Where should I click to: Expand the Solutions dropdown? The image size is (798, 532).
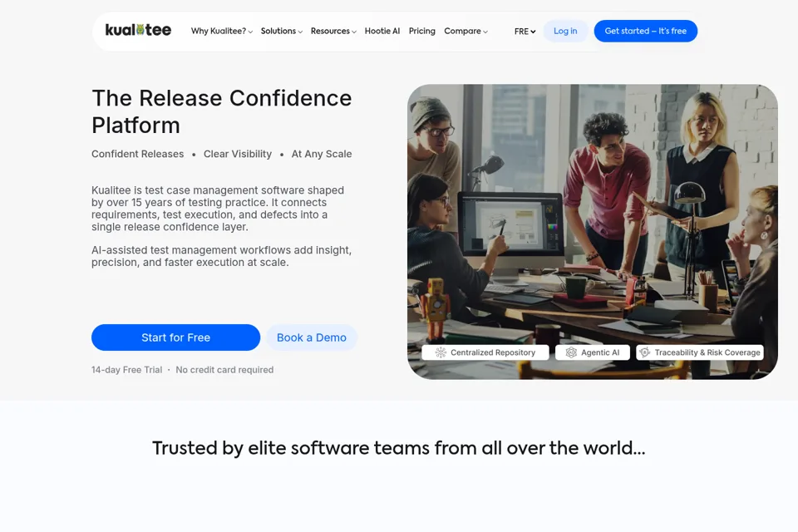[282, 31]
